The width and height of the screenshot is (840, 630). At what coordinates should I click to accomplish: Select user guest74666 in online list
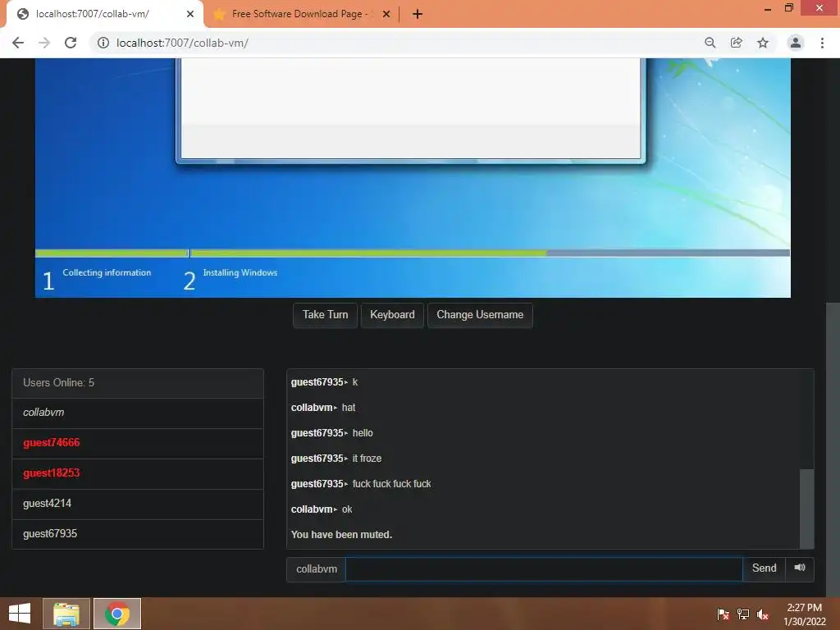[x=138, y=444]
